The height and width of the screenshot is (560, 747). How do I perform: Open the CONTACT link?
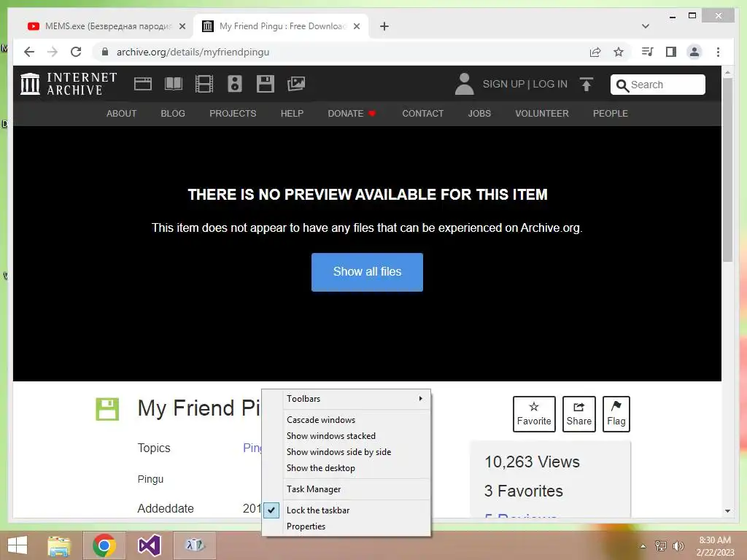coord(422,113)
